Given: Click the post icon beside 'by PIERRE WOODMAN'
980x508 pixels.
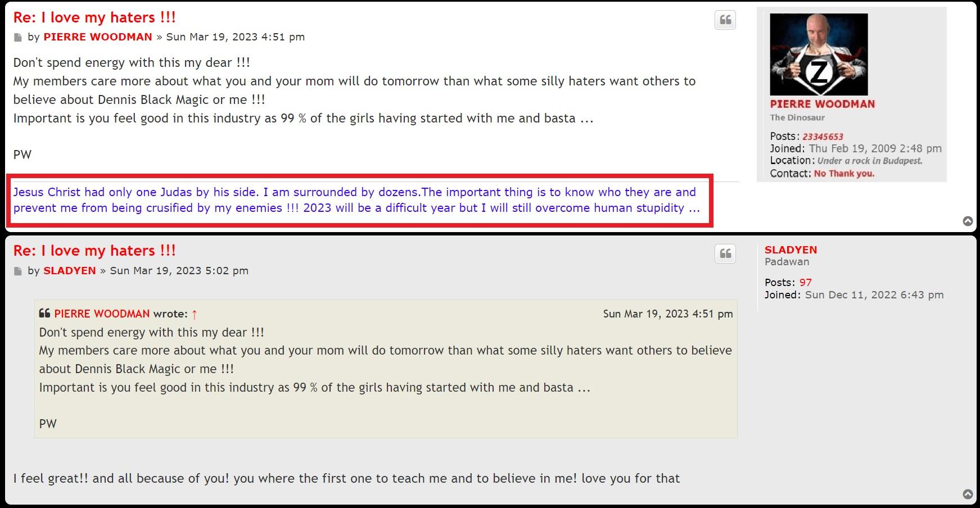Looking at the screenshot, I should (18, 38).
